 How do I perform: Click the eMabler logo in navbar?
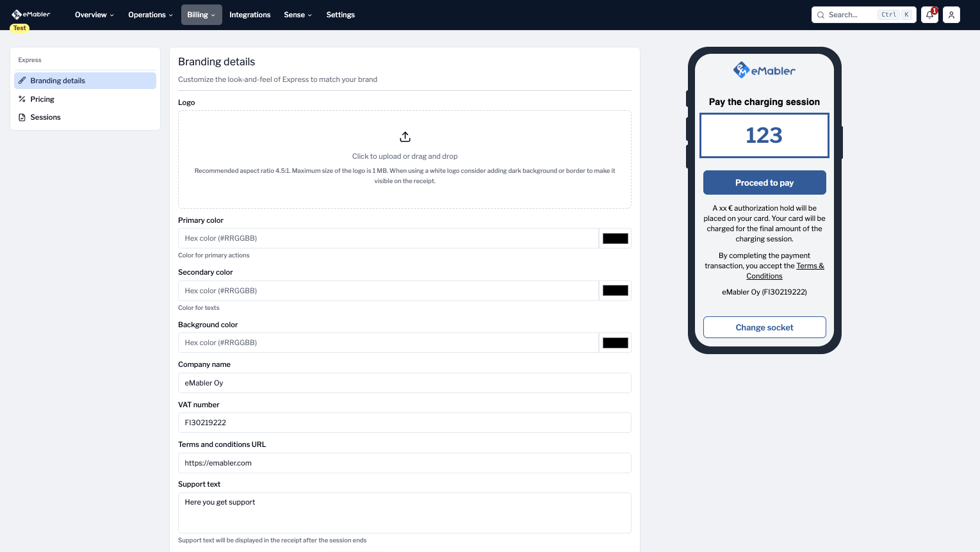pyautogui.click(x=31, y=14)
